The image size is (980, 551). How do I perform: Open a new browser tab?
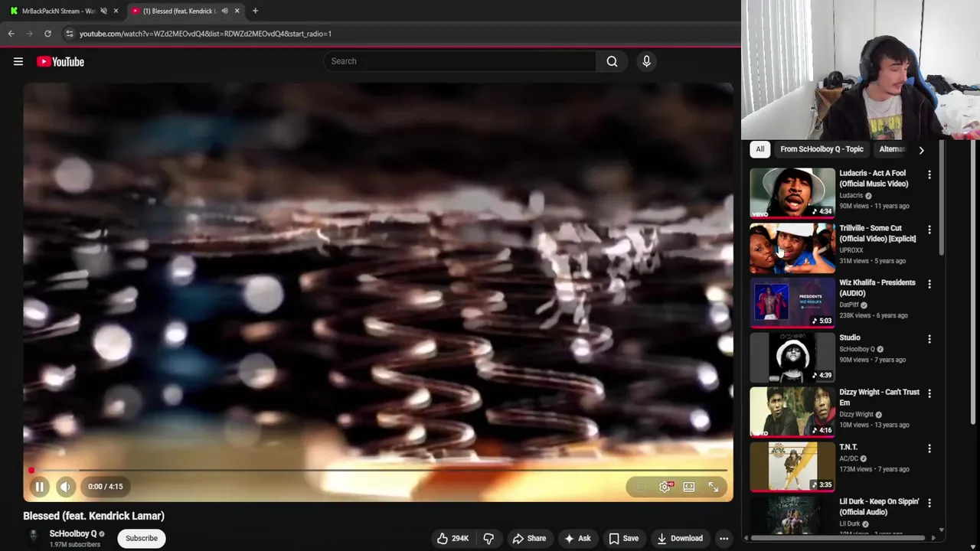pyautogui.click(x=255, y=11)
